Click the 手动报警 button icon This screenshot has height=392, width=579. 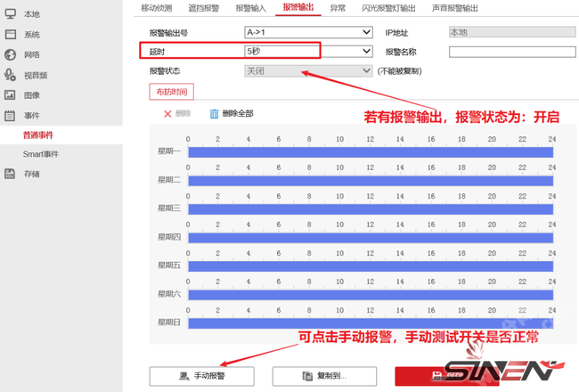coord(183,376)
